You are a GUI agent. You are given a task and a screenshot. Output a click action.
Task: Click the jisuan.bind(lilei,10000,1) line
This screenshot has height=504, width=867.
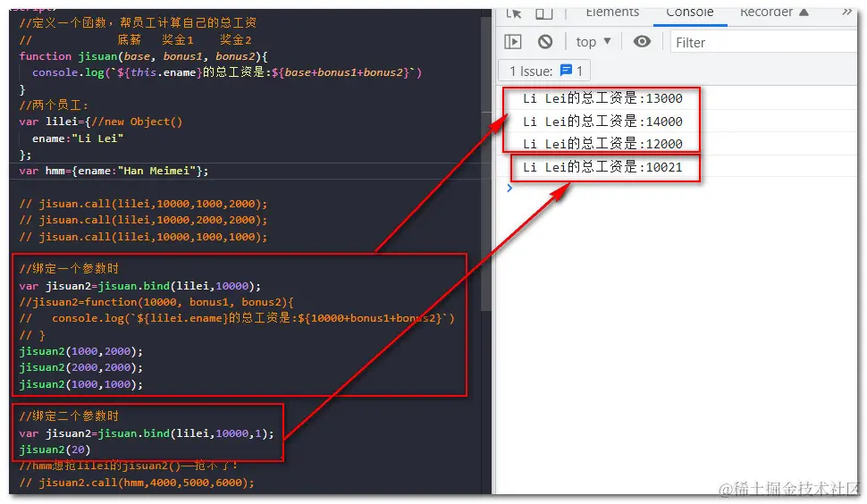[x=147, y=433]
